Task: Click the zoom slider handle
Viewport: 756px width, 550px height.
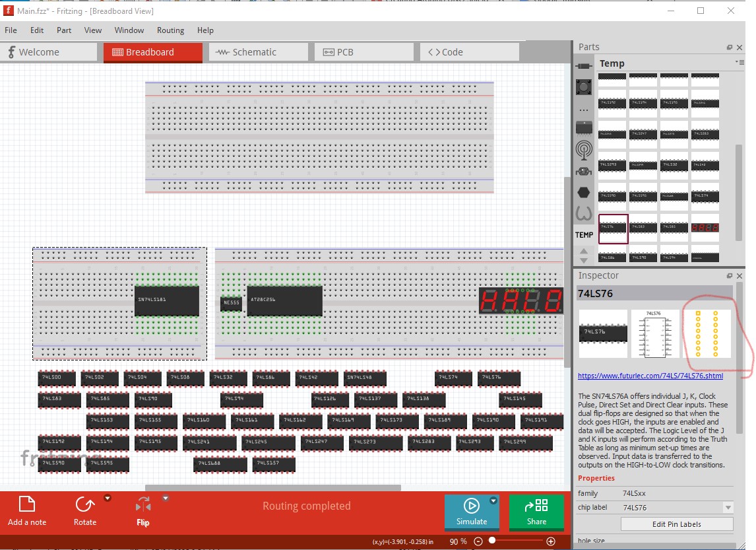Action: 491,541
